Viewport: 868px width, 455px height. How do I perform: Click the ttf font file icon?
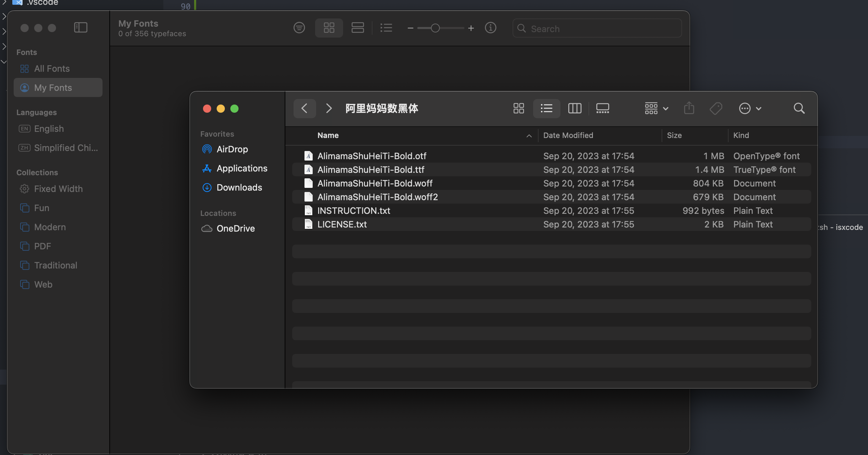point(308,170)
